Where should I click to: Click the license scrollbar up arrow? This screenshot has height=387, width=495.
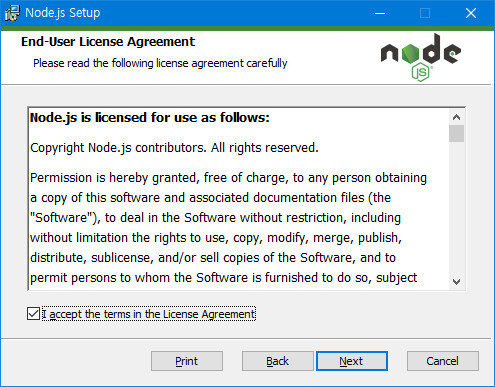click(x=456, y=117)
